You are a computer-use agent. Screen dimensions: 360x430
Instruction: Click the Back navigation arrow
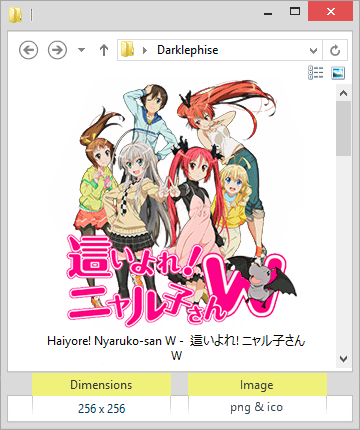[x=28, y=50]
